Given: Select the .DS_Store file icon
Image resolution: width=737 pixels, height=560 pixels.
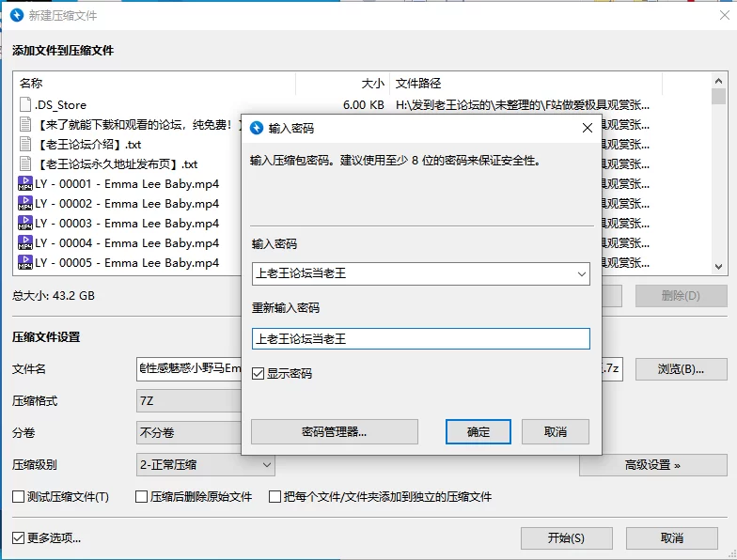Looking at the screenshot, I should tap(25, 104).
